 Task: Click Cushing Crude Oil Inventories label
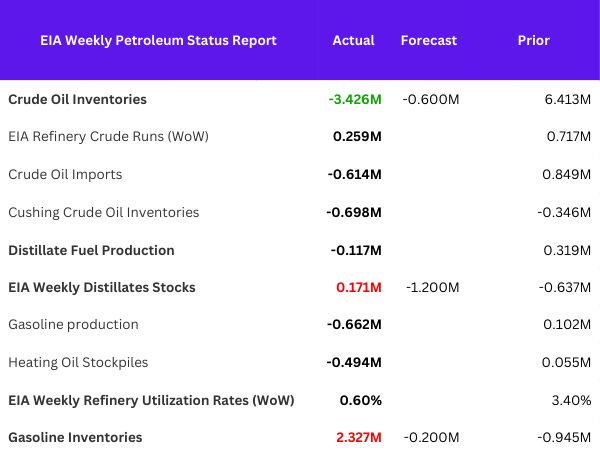[104, 212]
